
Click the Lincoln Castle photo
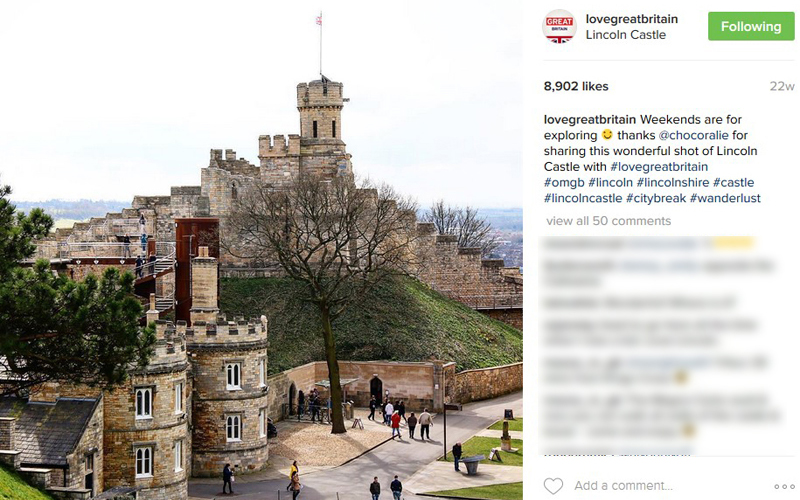pos(261,250)
